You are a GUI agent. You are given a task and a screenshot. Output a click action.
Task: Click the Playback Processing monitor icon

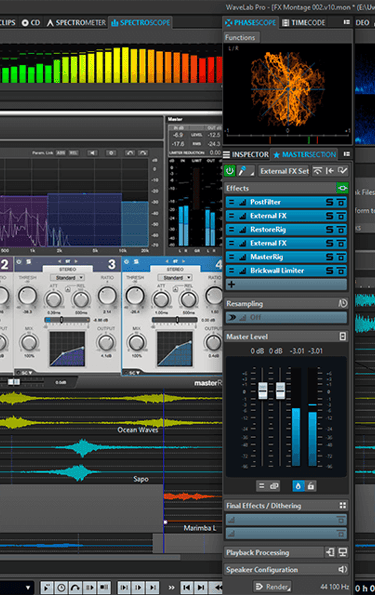tap(343, 552)
